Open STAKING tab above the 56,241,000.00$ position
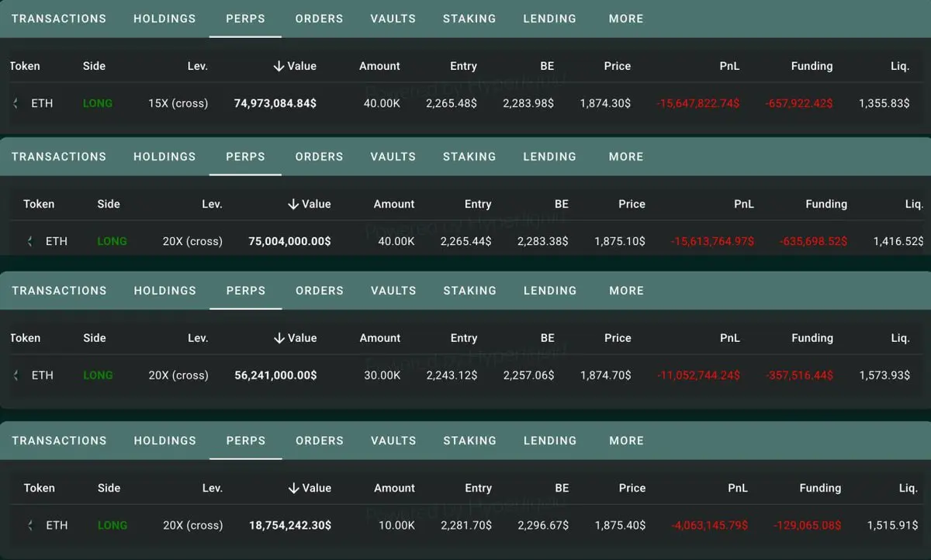The height and width of the screenshot is (560, 931). pyautogui.click(x=469, y=291)
